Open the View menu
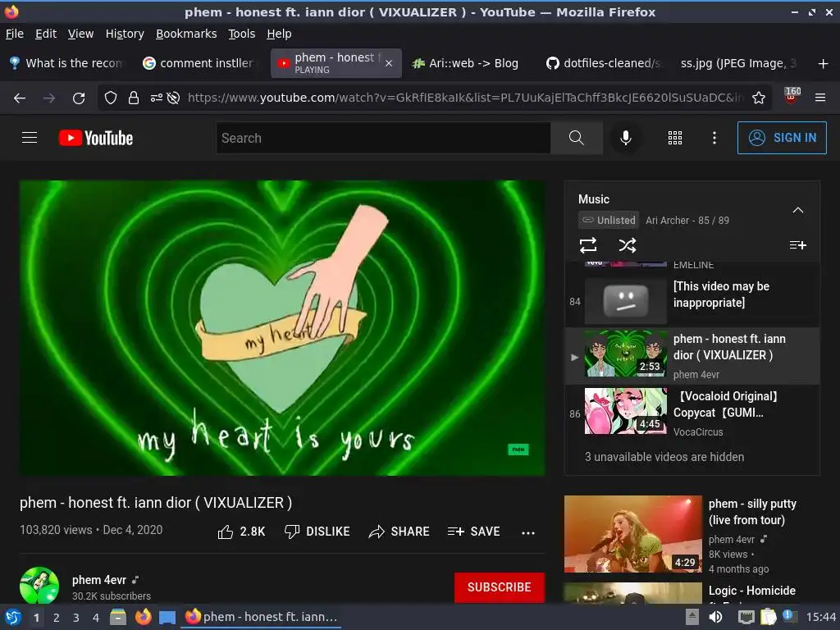Viewport: 840px width, 630px height. (x=80, y=34)
